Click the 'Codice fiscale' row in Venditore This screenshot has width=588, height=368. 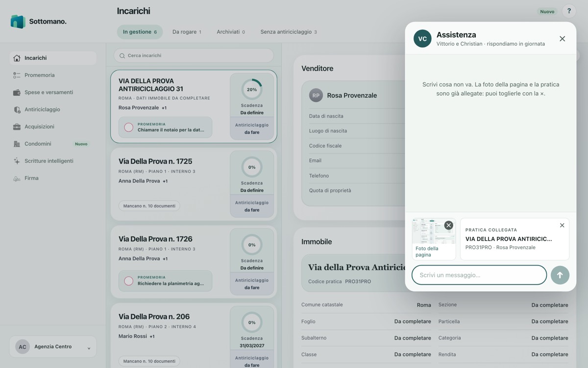click(357, 146)
